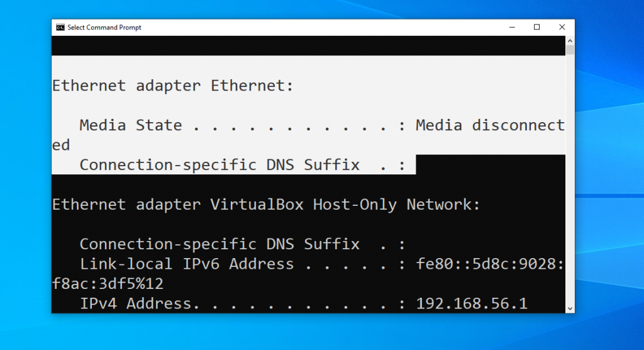644x350 pixels.
Task: Click the scrollbar down arrow
Action: (570, 308)
